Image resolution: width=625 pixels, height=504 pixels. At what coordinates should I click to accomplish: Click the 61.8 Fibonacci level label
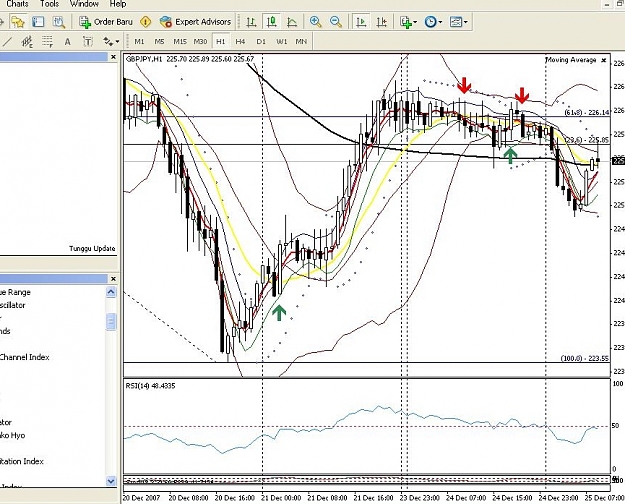coord(586,112)
